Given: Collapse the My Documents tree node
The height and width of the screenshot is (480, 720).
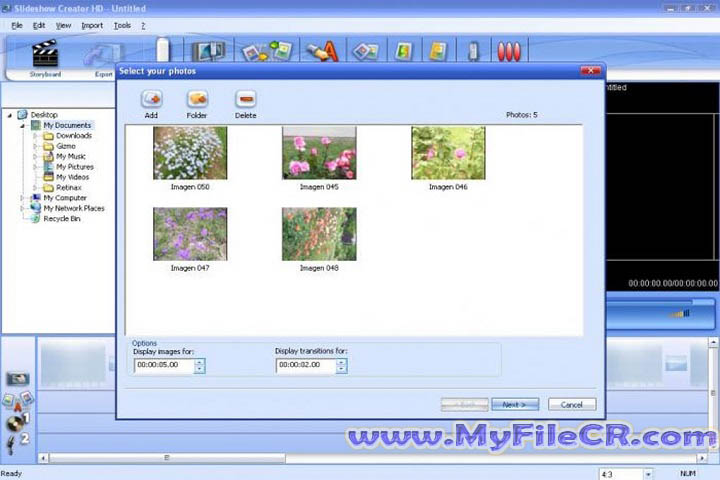Looking at the screenshot, I should point(22,125).
